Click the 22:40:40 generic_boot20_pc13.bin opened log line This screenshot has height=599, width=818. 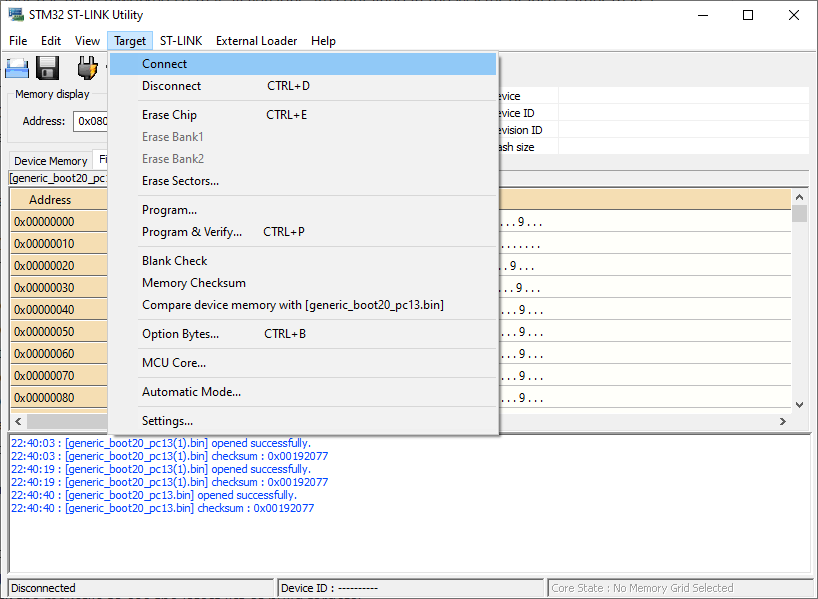pos(154,495)
